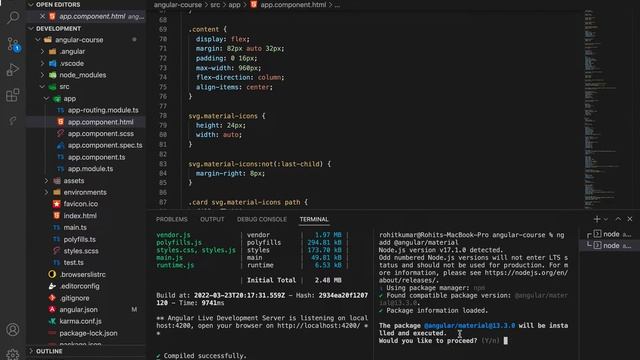The image size is (640, 360).
Task: Maximize the panel with the up chevron
Action: point(618,219)
